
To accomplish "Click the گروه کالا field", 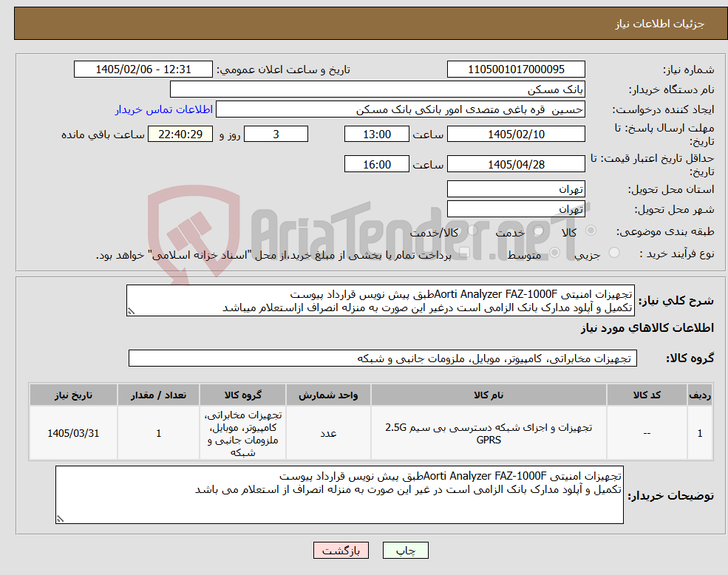I will [383, 358].
